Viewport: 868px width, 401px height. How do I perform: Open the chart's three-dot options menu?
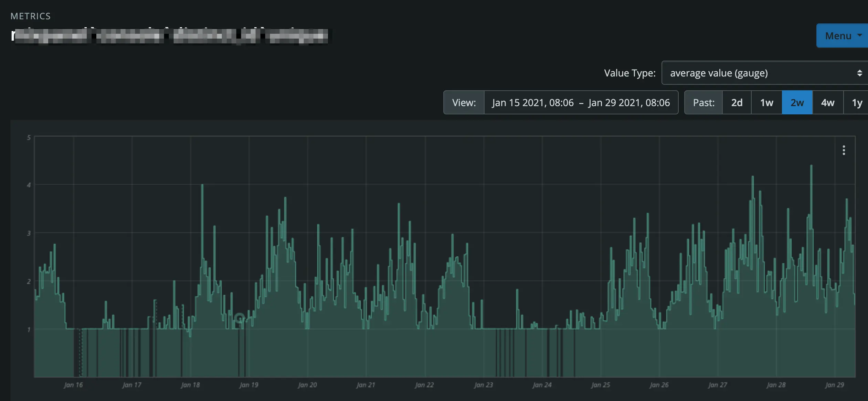[844, 150]
